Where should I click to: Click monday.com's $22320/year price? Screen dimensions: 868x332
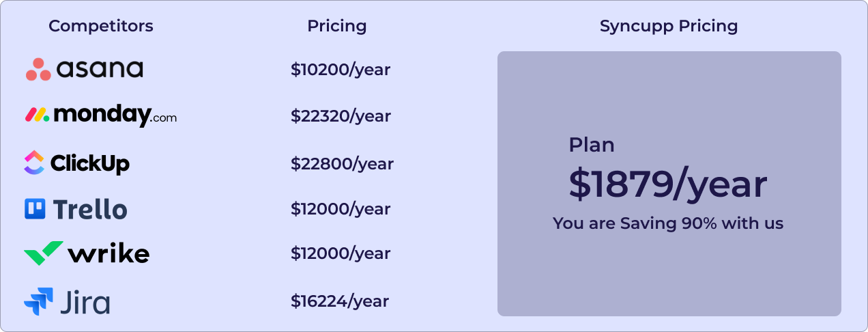click(341, 116)
